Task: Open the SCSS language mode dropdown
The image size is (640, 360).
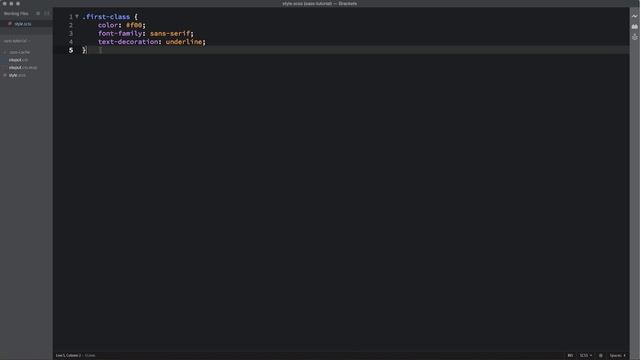Action: 586,356
